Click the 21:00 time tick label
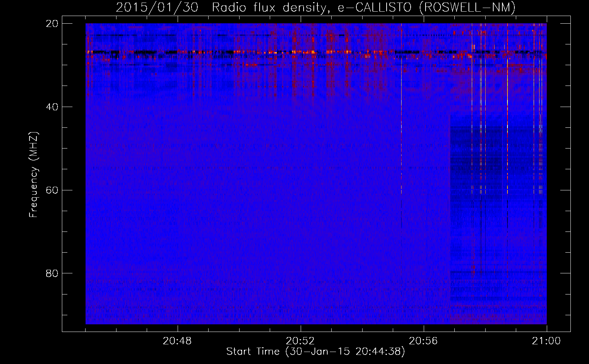This screenshot has height=364, width=589. click(x=546, y=341)
